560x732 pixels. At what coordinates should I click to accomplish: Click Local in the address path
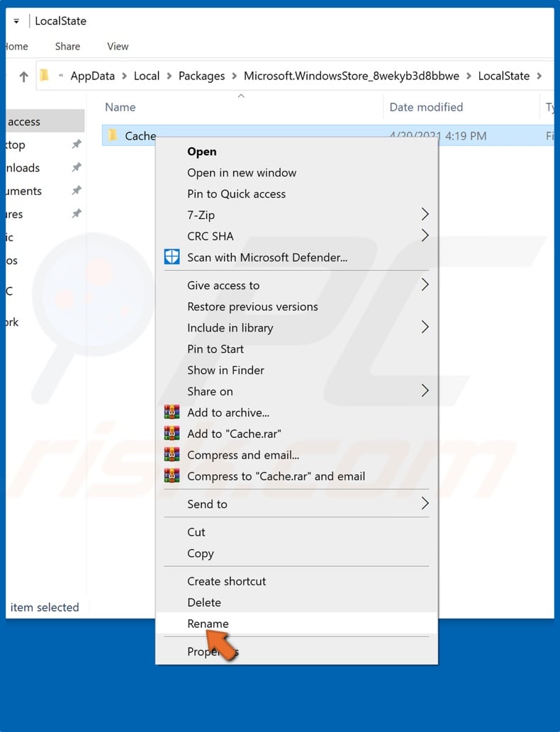(x=147, y=76)
